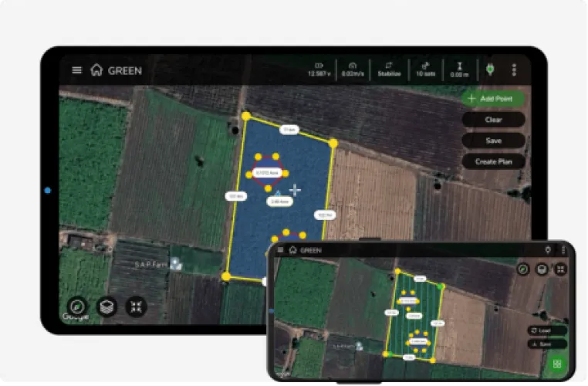Select the Create Plan button

(x=493, y=161)
